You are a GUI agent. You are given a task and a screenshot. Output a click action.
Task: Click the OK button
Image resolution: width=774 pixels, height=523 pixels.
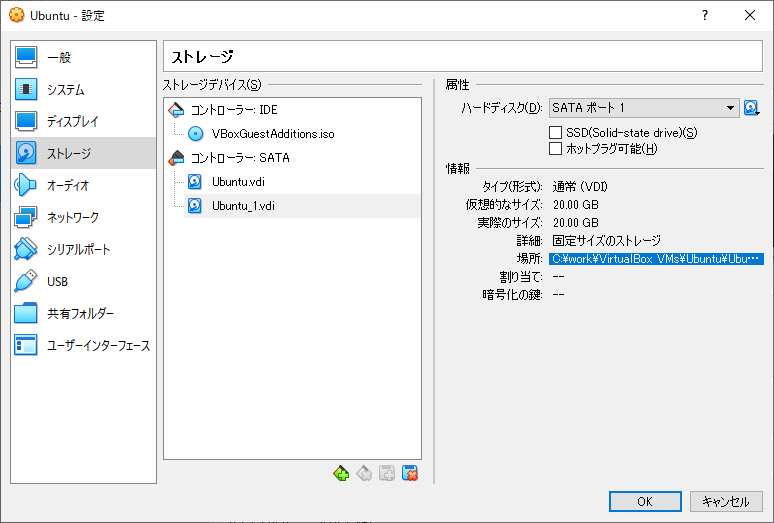(x=645, y=502)
